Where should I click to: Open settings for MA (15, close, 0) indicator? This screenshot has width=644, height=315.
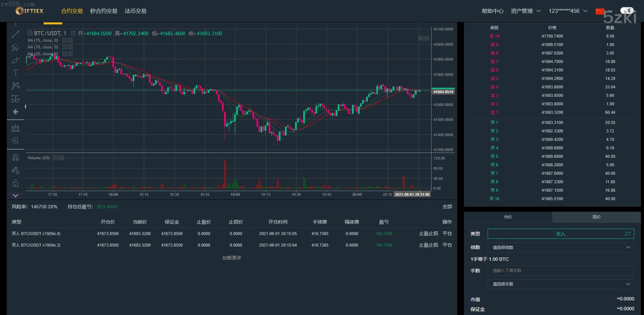[x=65, y=40]
